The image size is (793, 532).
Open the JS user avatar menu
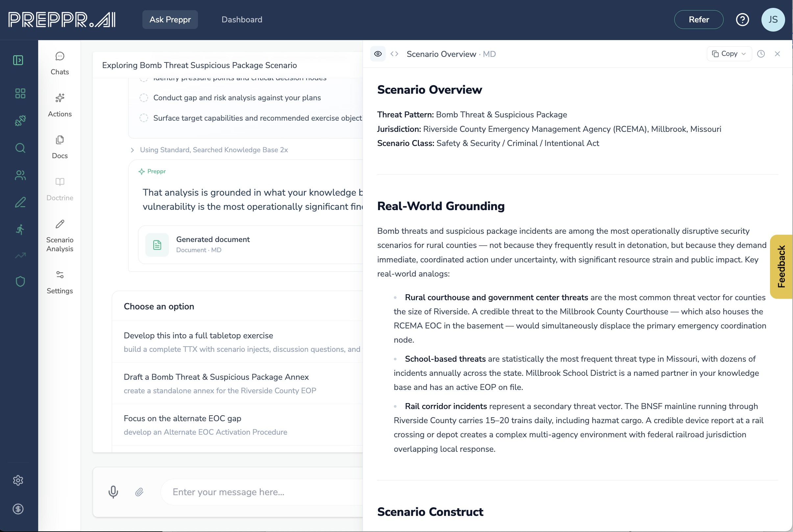773,20
